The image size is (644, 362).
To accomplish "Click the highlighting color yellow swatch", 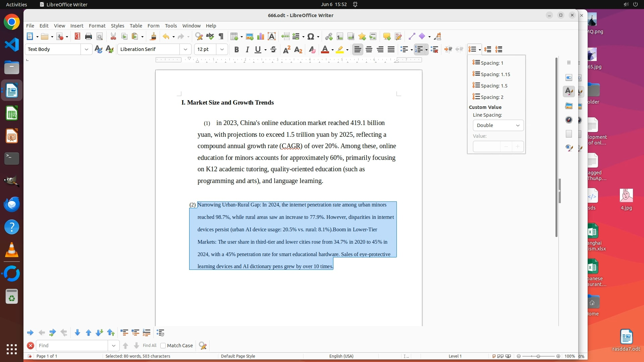I will click(340, 50).
